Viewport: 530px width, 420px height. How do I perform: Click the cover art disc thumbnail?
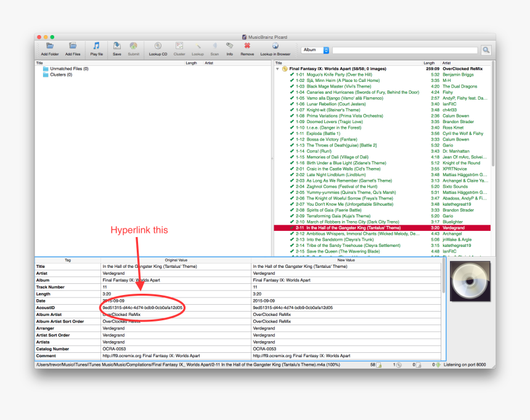coord(470,281)
